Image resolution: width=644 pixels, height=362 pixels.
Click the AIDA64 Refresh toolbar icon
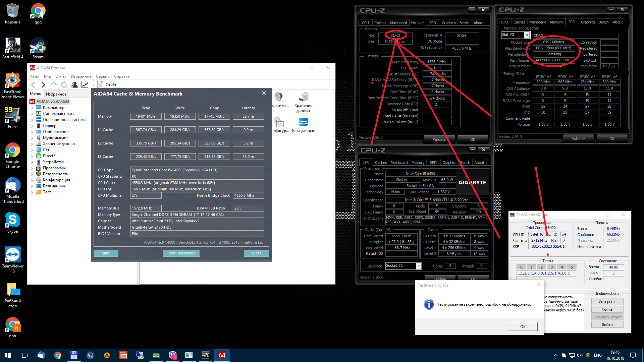point(64,85)
